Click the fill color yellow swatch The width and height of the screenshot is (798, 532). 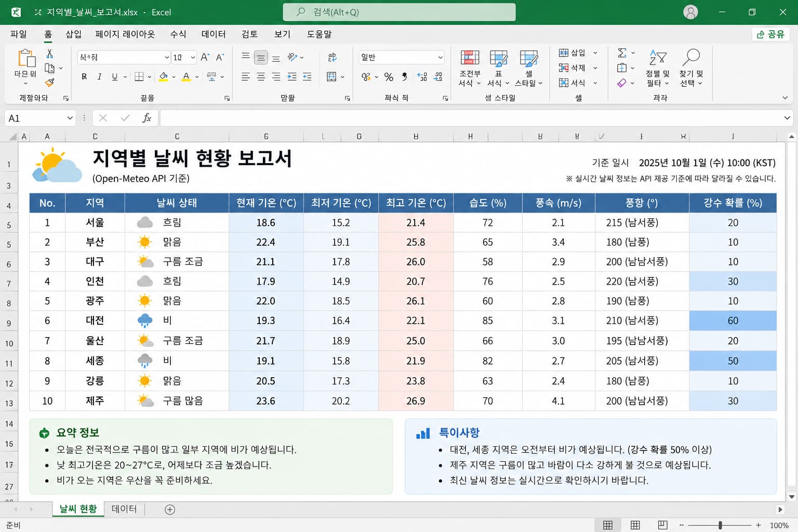(163, 77)
